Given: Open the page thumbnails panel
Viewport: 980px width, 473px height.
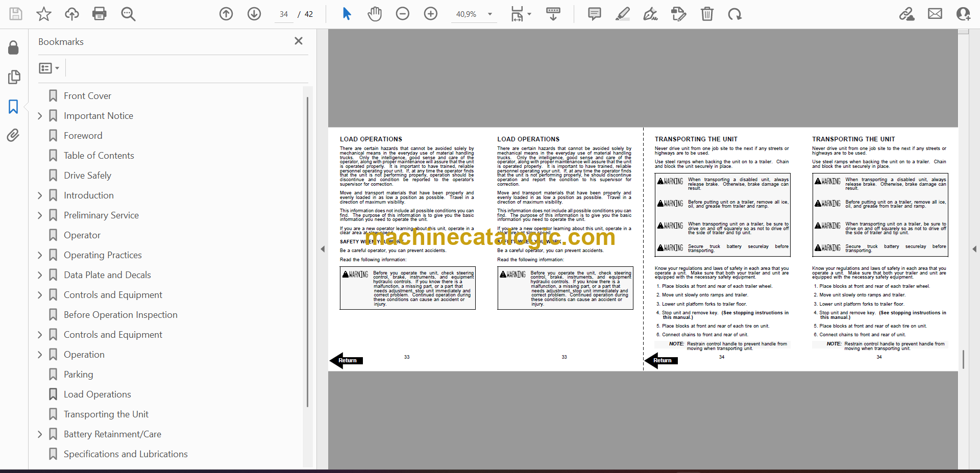Looking at the screenshot, I should click(14, 77).
